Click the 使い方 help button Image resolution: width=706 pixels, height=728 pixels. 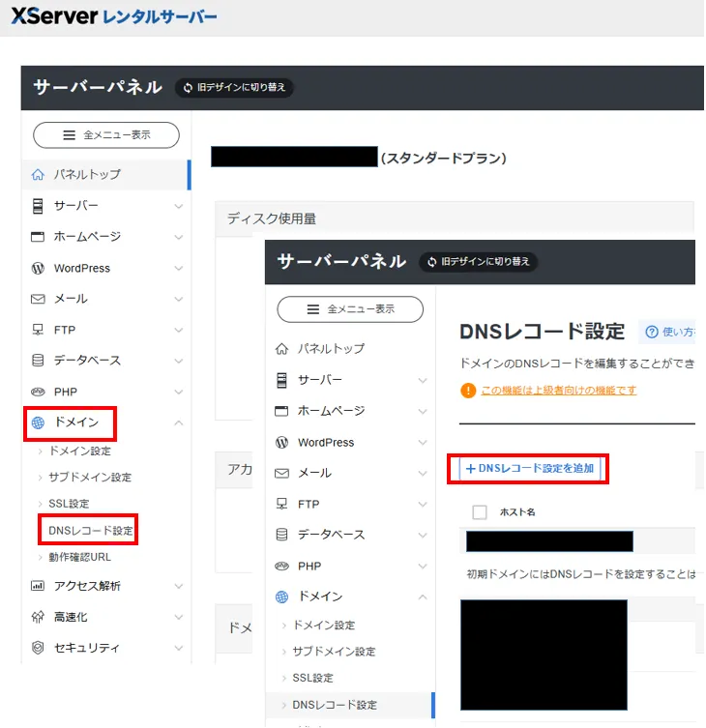tap(668, 332)
